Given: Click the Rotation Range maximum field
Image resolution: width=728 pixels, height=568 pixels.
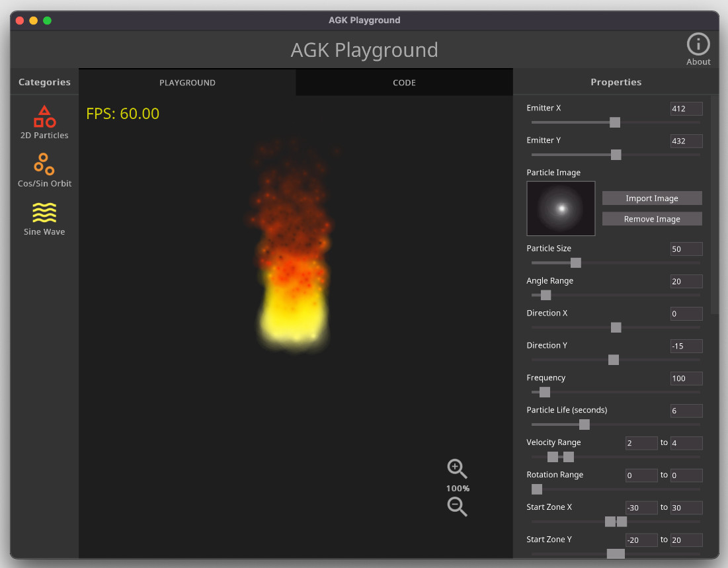Looking at the screenshot, I should tap(686, 475).
